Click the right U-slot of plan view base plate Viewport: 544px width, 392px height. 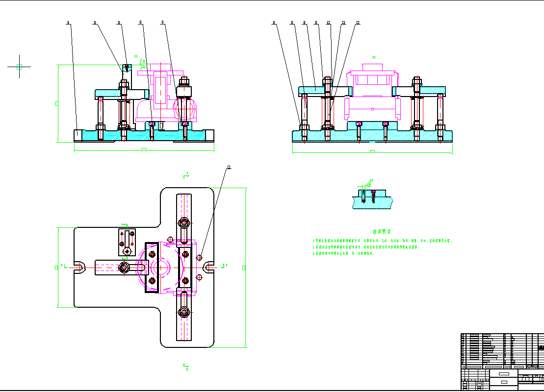pyautogui.click(x=209, y=268)
